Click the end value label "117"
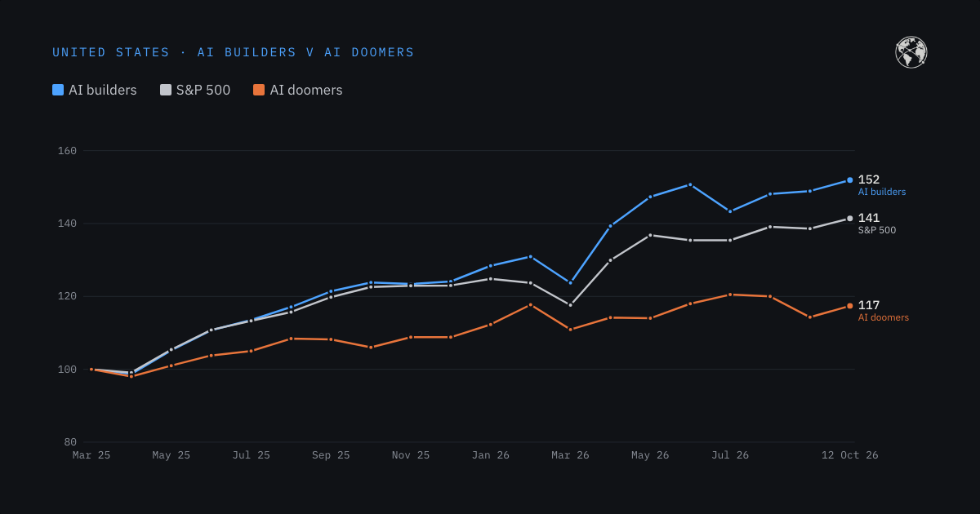 (869, 305)
